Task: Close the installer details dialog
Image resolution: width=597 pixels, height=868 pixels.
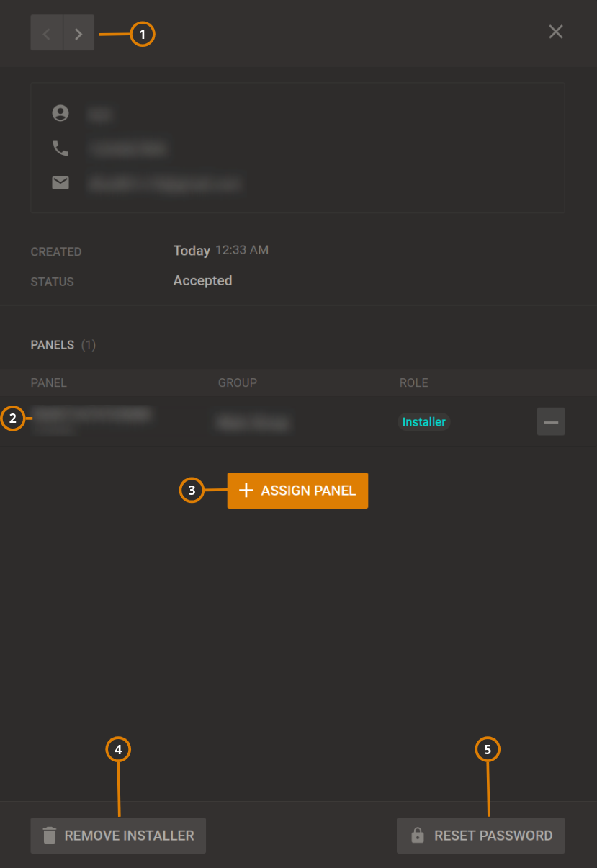Action: pos(555,32)
